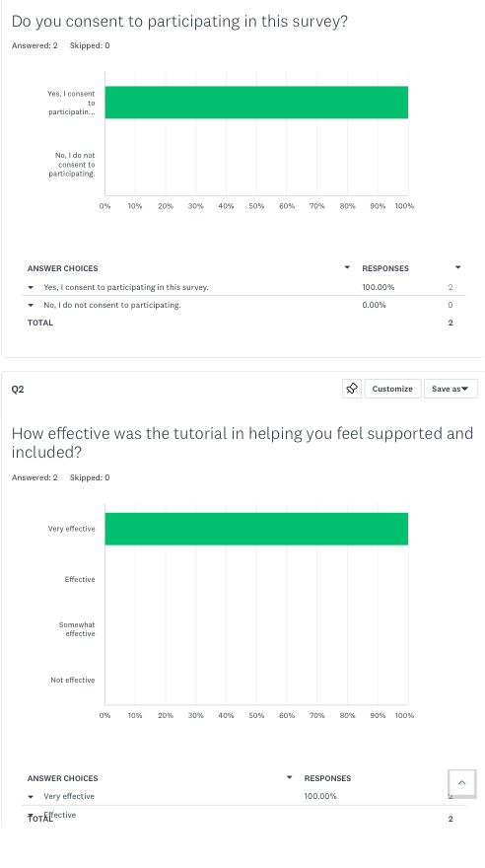The image size is (485, 868).
Task: Select the Q2 question label
Action: [18, 390]
